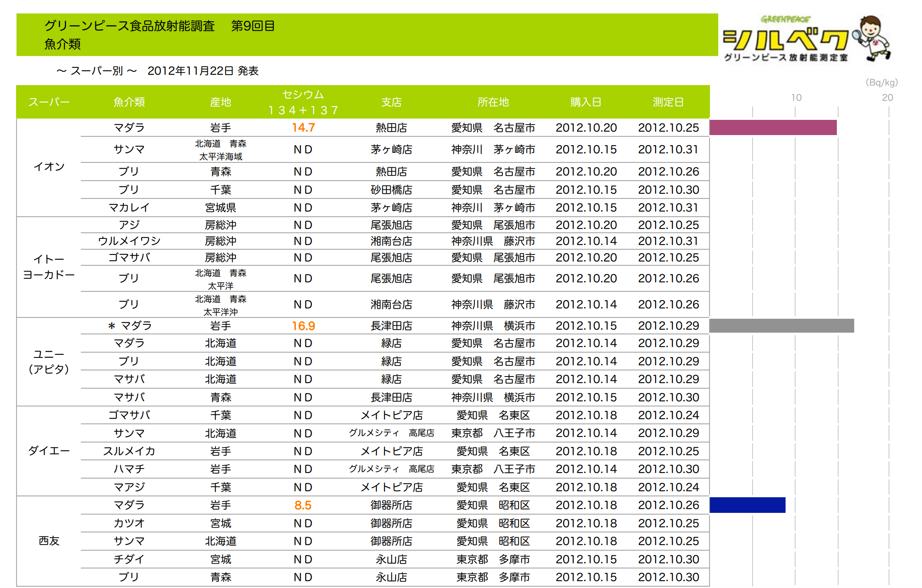Click 愛知県 昭和区 in 8.5 row
922x588 pixels.
click(x=493, y=505)
